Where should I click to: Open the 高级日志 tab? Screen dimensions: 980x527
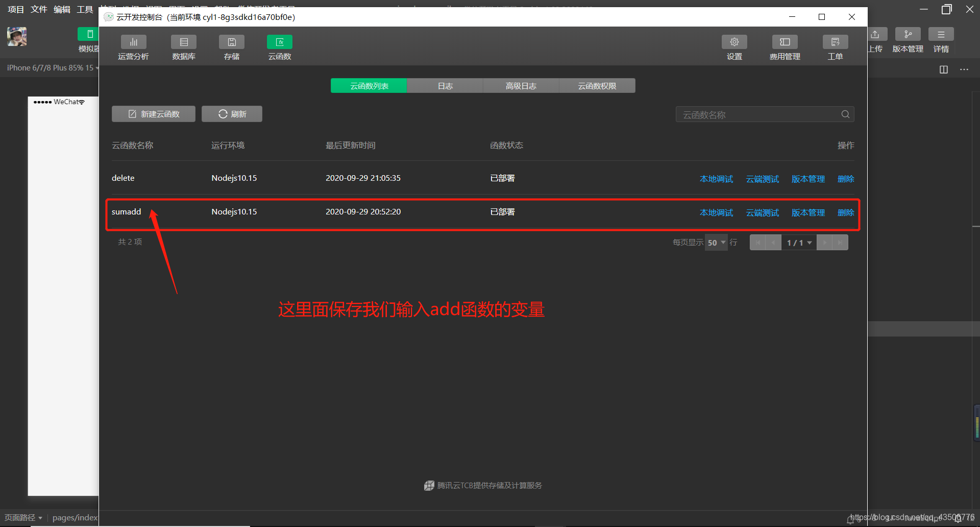tap(521, 85)
